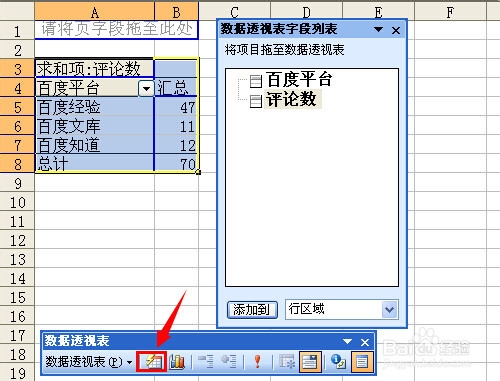Select column A header
The image size is (500, 381).
[x=94, y=12]
